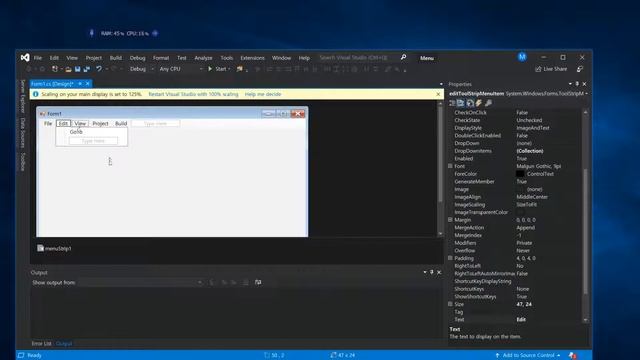The image size is (640, 360).
Task: Click the Save icon in toolbar
Action: coord(77,69)
